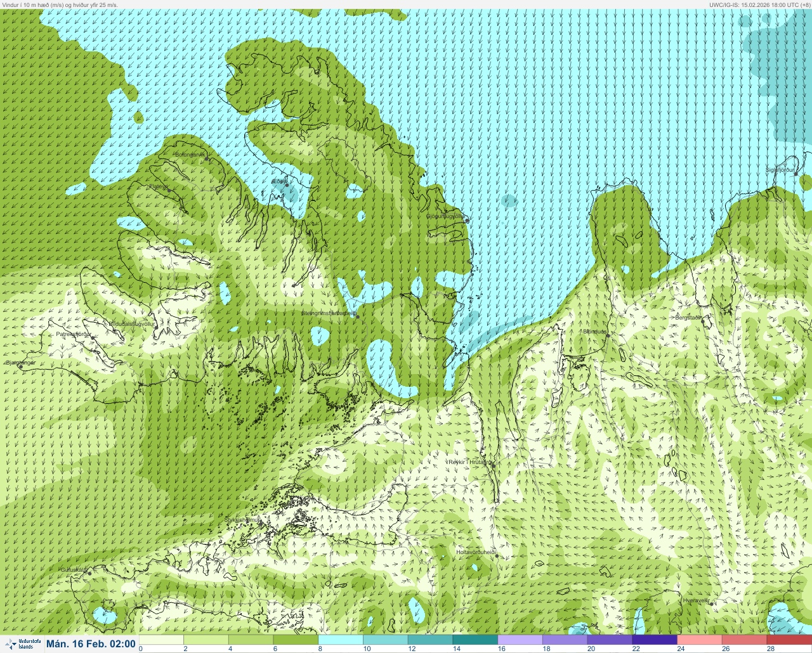Click the Bolungarvík station dot

pyautogui.click(x=207, y=158)
